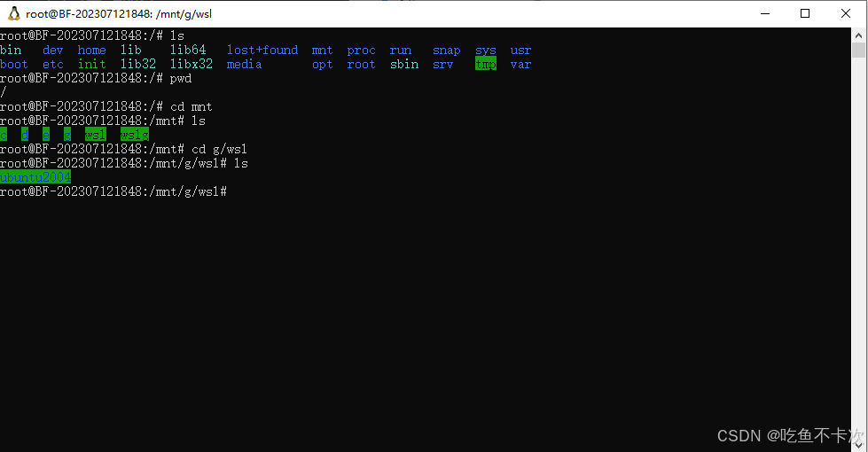Viewport: 868px width, 452px height.
Task: Click the '/' output of pwd
Action: (x=4, y=92)
